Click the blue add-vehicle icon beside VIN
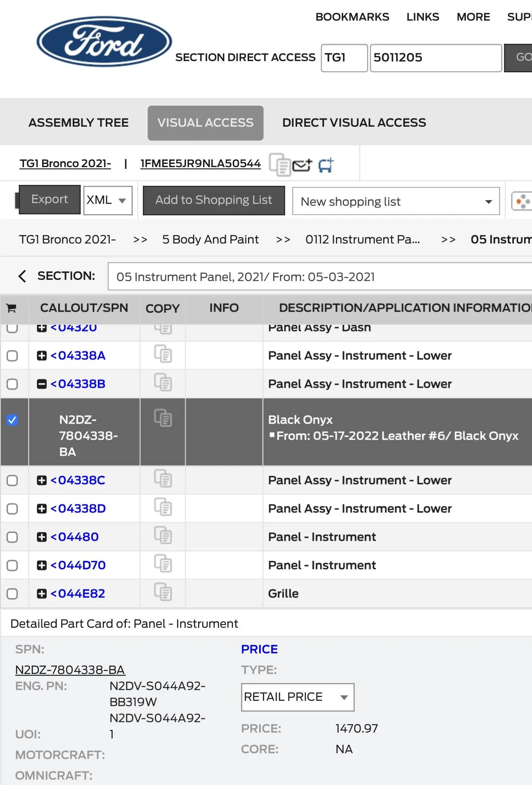The height and width of the screenshot is (785, 532). [326, 165]
